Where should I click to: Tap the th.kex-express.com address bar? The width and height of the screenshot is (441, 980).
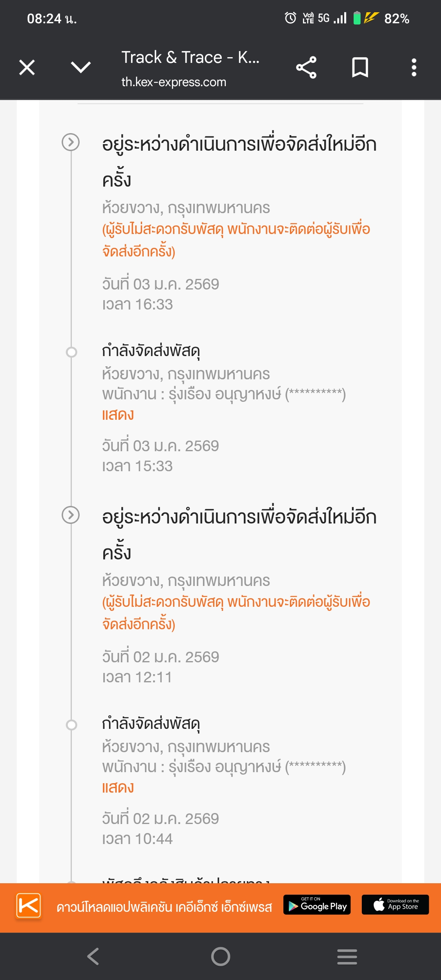point(174,82)
